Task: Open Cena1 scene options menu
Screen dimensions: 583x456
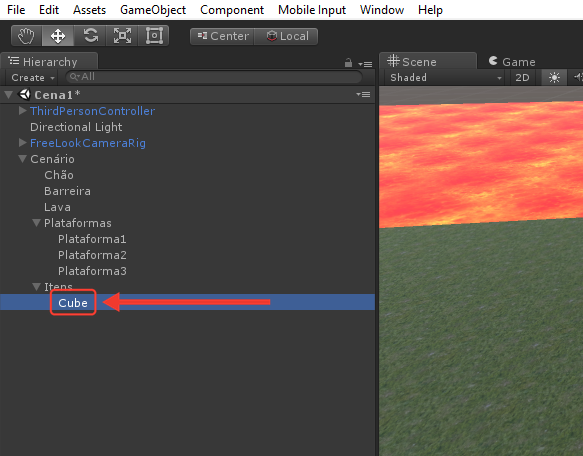Action: [363, 94]
